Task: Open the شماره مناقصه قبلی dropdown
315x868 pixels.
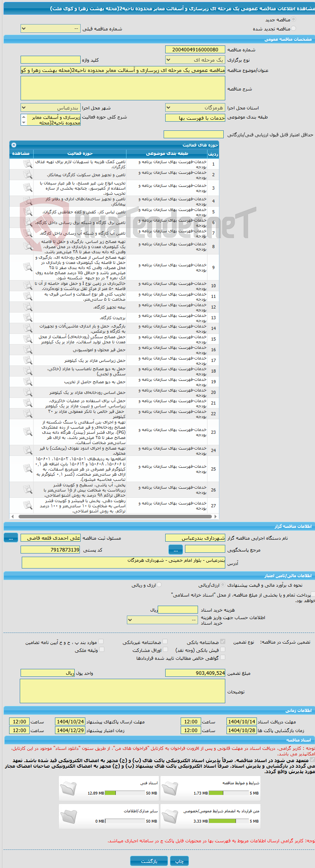Action: [51, 29]
